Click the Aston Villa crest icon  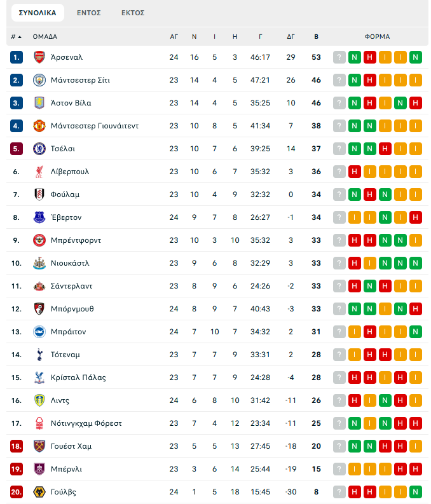(x=39, y=103)
